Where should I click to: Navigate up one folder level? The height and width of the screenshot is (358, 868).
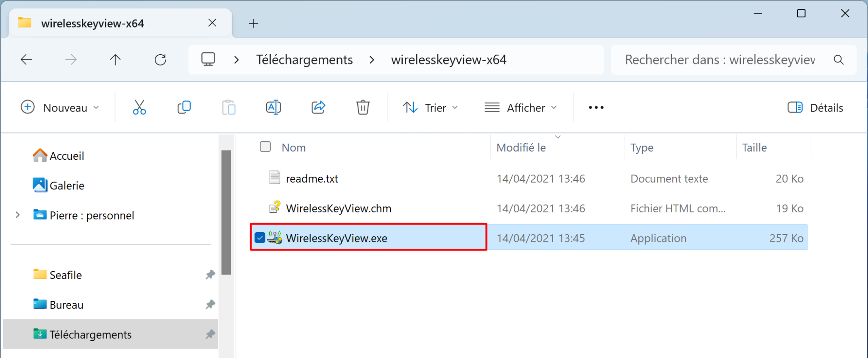(x=115, y=59)
